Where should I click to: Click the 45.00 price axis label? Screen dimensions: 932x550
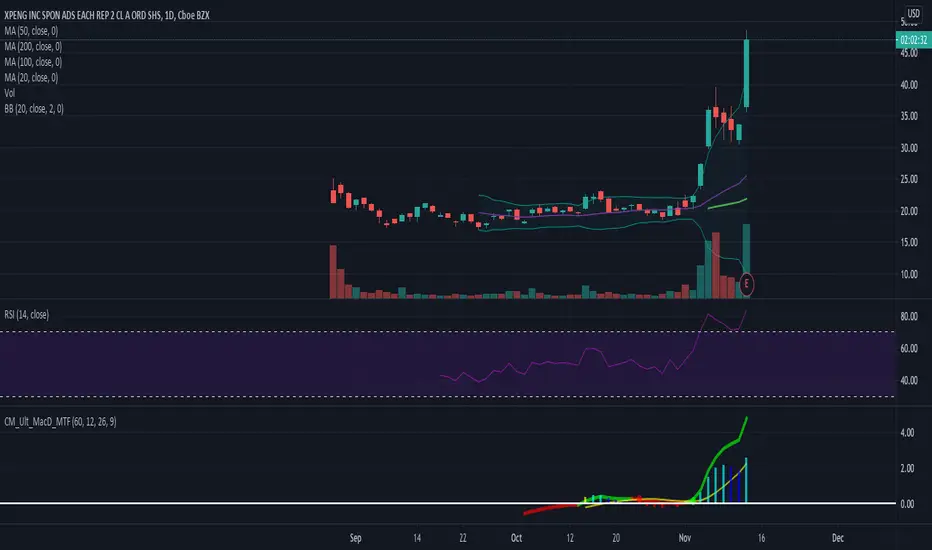[x=909, y=54]
